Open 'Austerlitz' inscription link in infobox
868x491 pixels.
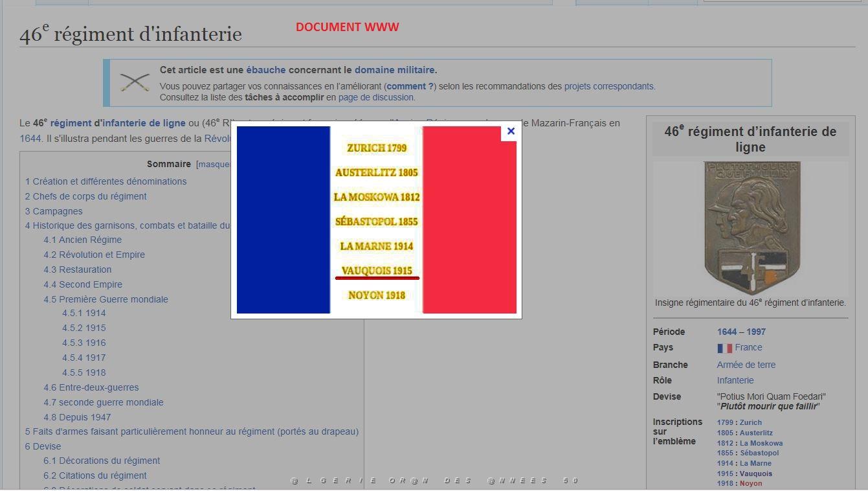pyautogui.click(x=756, y=433)
